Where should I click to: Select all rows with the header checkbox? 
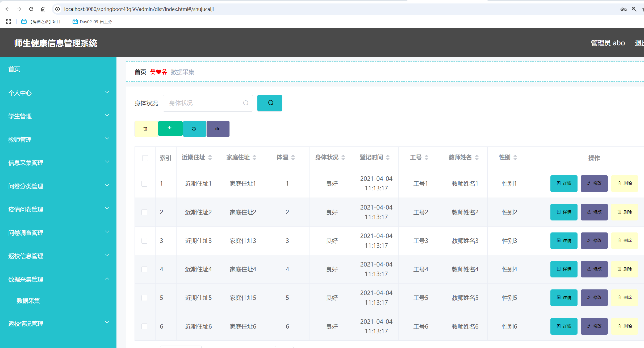click(x=145, y=158)
